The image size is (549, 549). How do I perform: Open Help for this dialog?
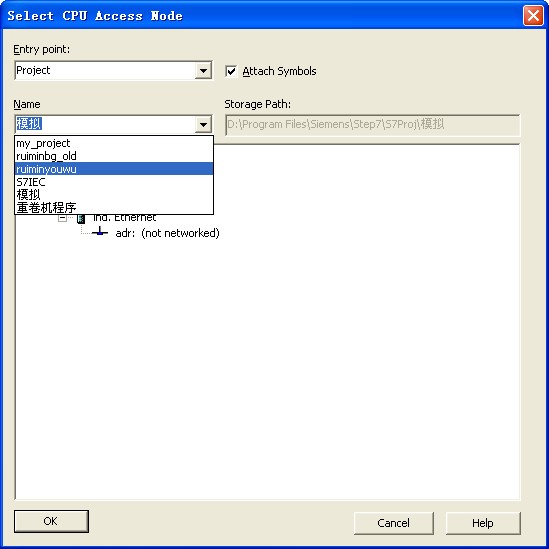[x=483, y=523]
